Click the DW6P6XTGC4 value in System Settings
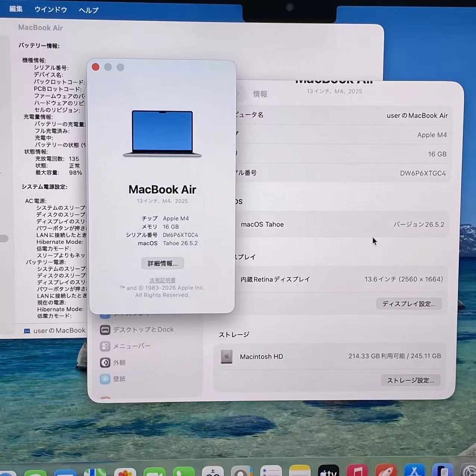This screenshot has height=476, width=476. (x=423, y=173)
